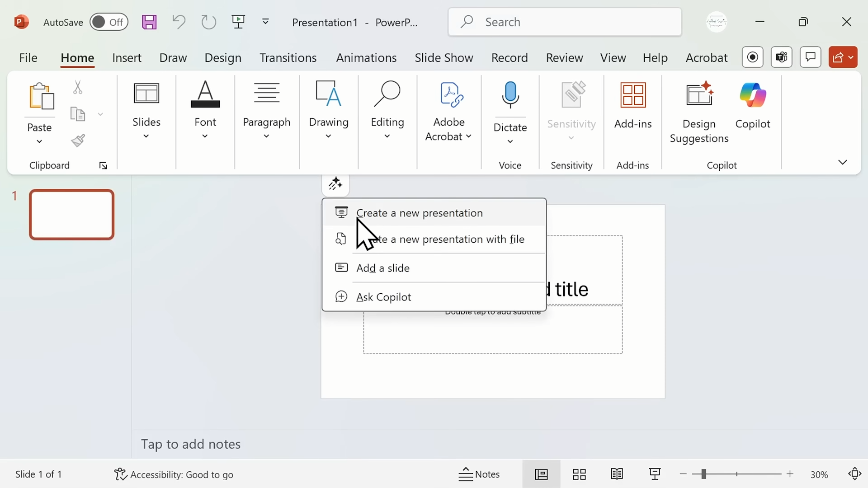Screen dimensions: 868x488
Task: Click the Save icon in title bar
Action: (149, 22)
